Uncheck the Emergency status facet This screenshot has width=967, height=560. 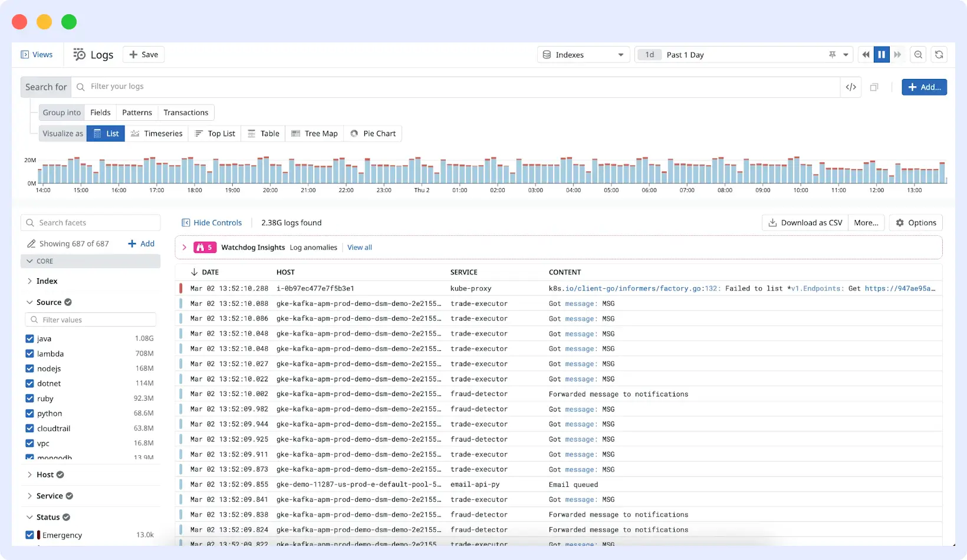[29, 535]
